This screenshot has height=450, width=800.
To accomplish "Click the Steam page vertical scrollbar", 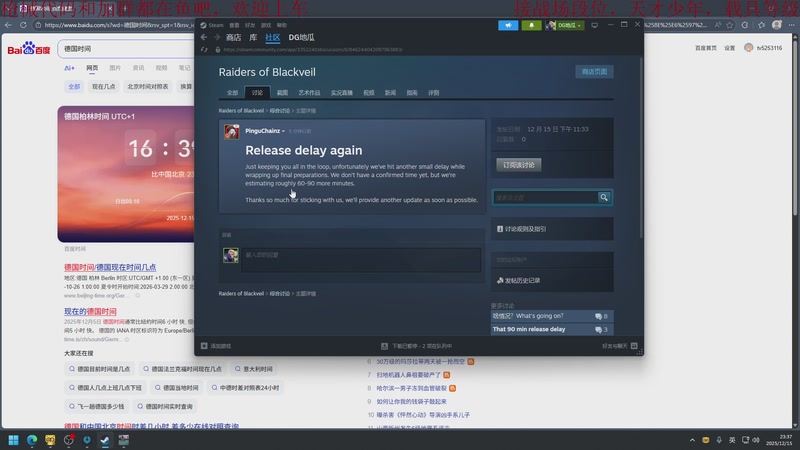I will click(641, 148).
